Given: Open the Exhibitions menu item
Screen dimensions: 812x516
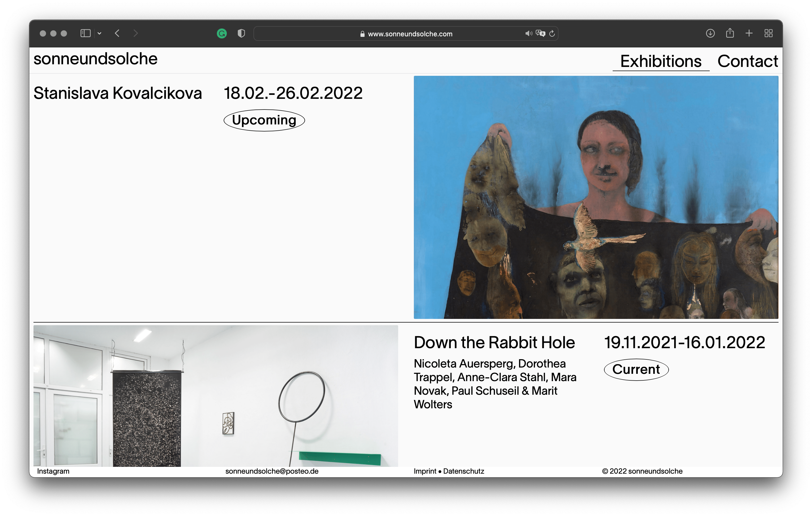Looking at the screenshot, I should point(661,61).
